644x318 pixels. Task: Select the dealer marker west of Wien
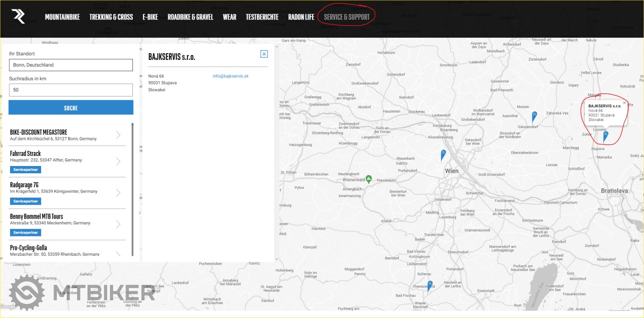pyautogui.click(x=443, y=154)
